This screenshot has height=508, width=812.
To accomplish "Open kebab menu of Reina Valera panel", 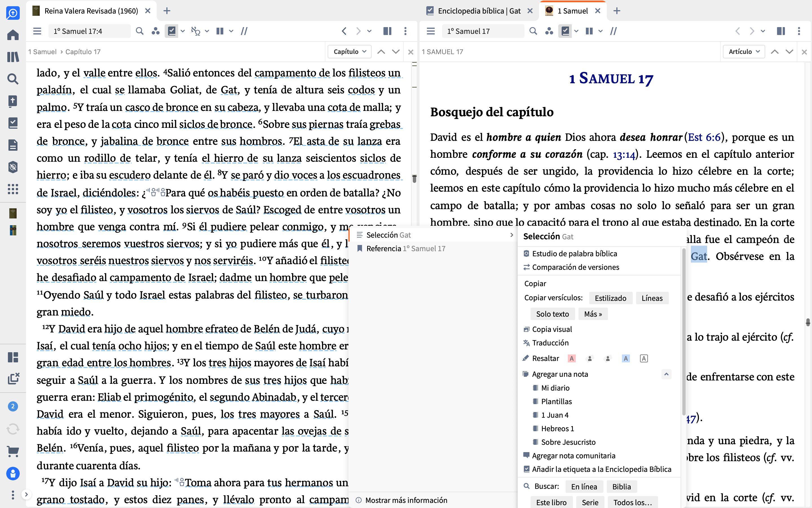I will (405, 31).
